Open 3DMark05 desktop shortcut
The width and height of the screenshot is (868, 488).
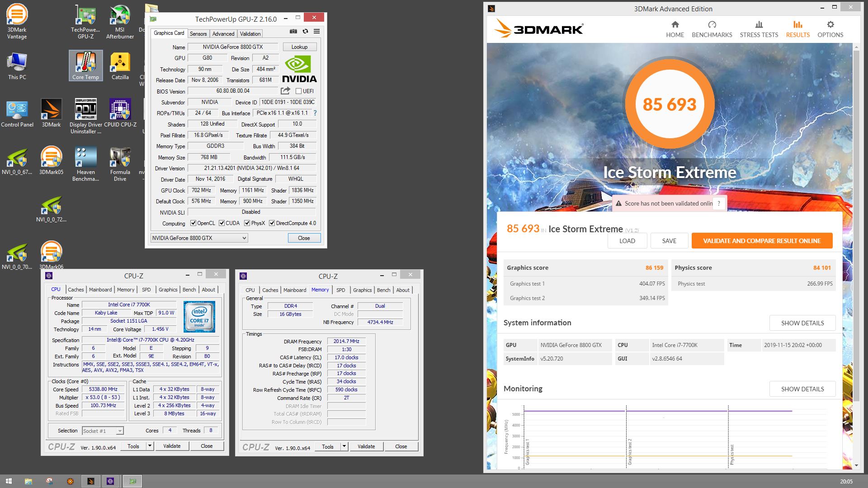click(51, 160)
